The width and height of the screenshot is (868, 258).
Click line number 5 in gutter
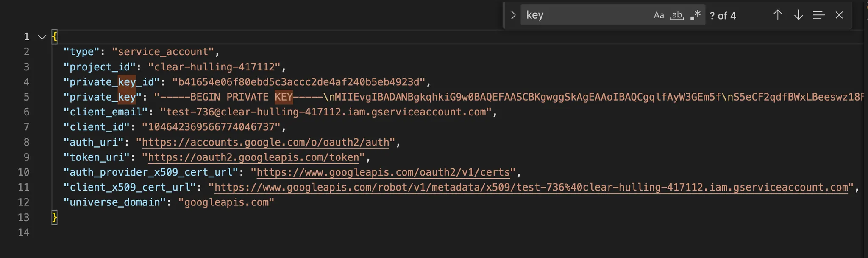tap(26, 97)
